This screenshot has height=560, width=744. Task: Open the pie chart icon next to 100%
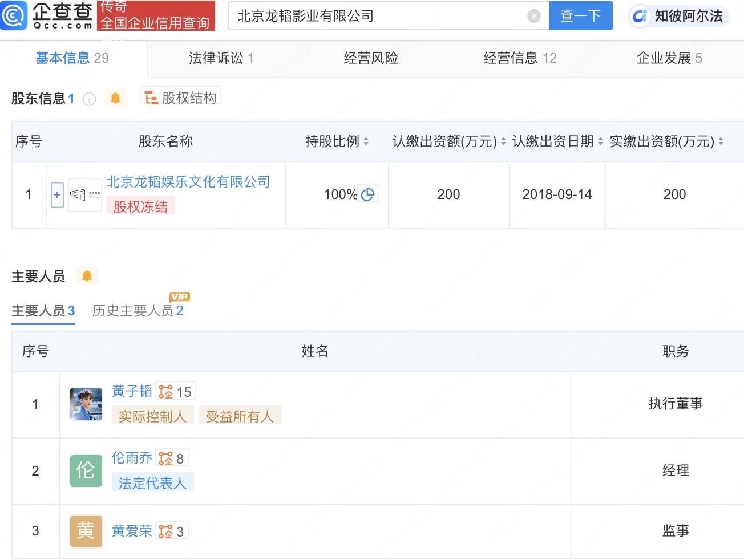(x=368, y=194)
